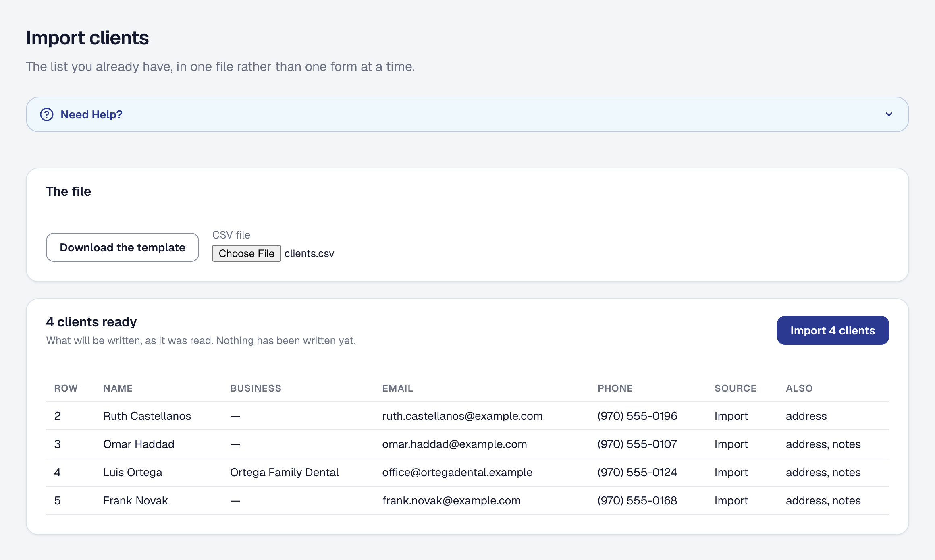
Task: Click the Choose File button
Action: coord(247,253)
